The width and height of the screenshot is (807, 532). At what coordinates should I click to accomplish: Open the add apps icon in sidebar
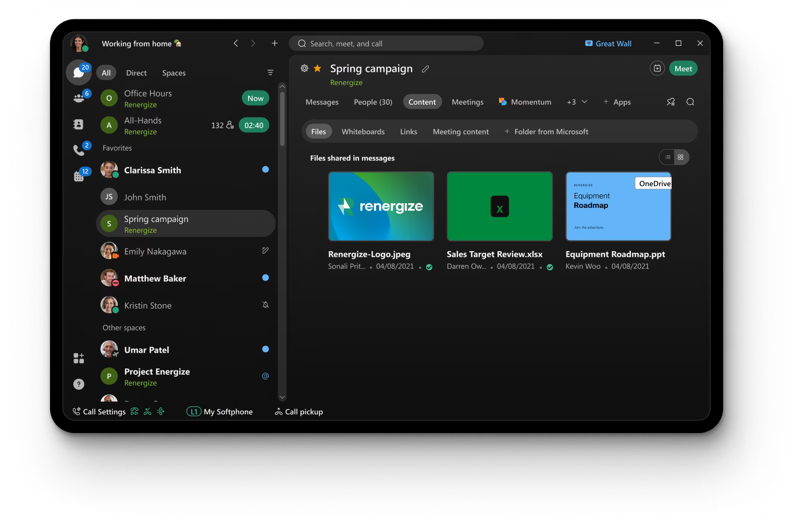79,358
